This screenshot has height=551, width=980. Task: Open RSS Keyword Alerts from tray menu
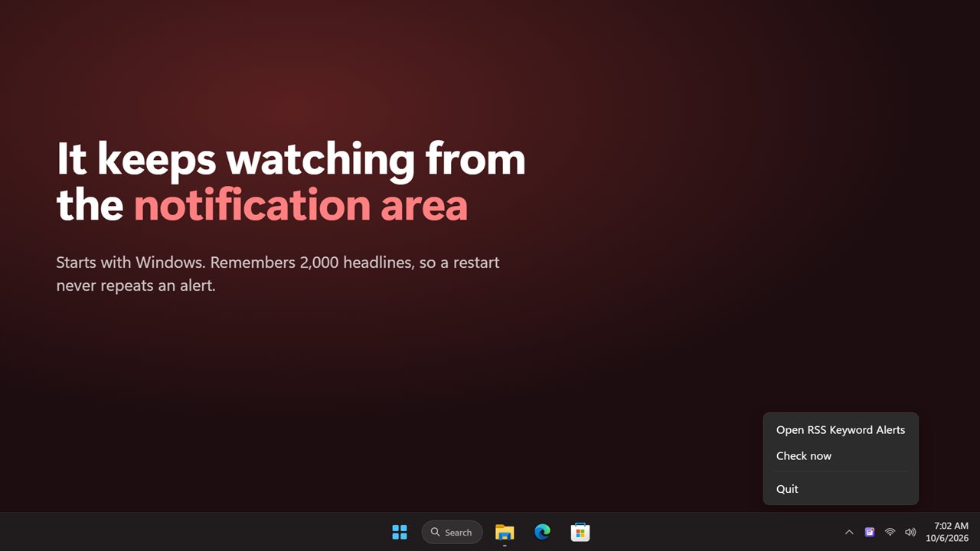tap(841, 430)
